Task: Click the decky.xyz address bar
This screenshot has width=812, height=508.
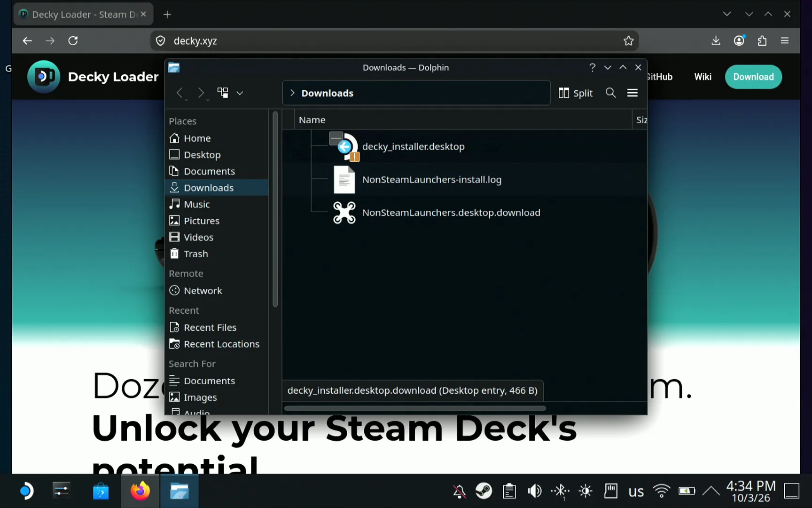Action: tap(395, 41)
